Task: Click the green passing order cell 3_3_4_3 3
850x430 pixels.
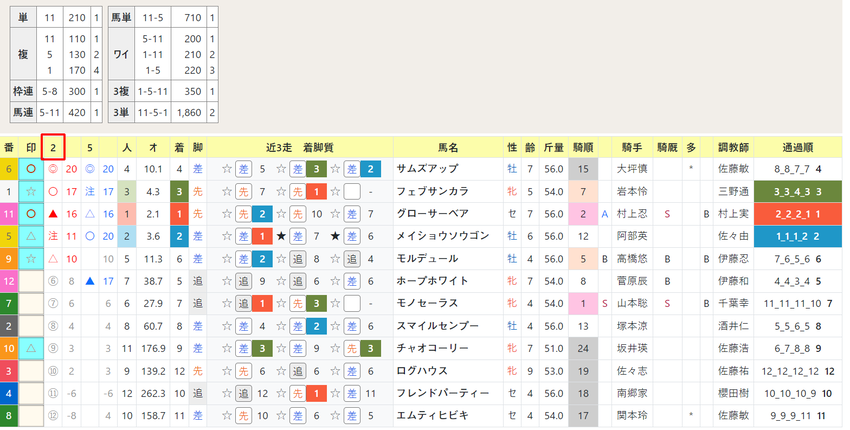Action: (797, 191)
